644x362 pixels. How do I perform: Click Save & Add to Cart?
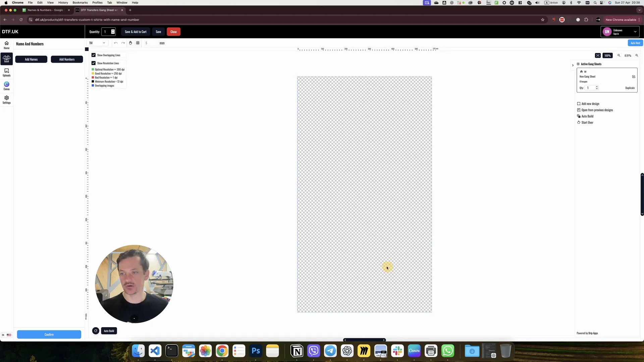(x=136, y=32)
